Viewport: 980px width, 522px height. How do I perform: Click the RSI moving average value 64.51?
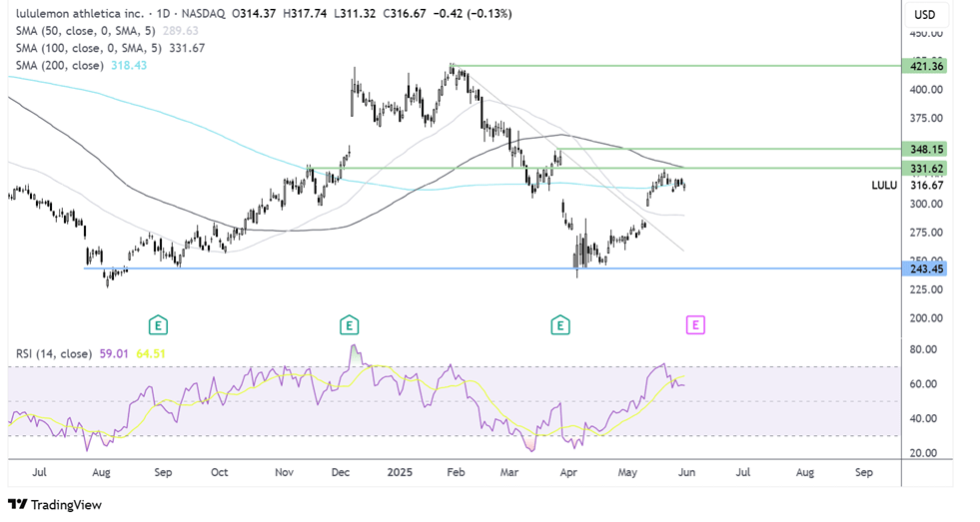(x=151, y=354)
